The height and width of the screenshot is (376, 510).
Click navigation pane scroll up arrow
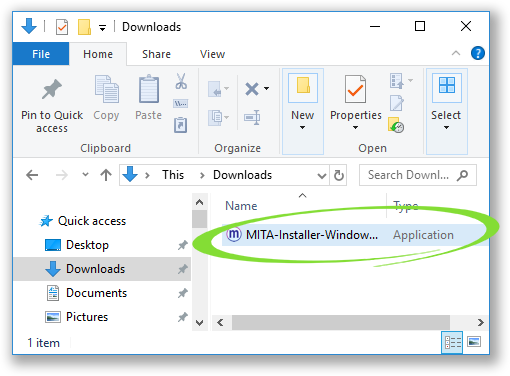200,202
